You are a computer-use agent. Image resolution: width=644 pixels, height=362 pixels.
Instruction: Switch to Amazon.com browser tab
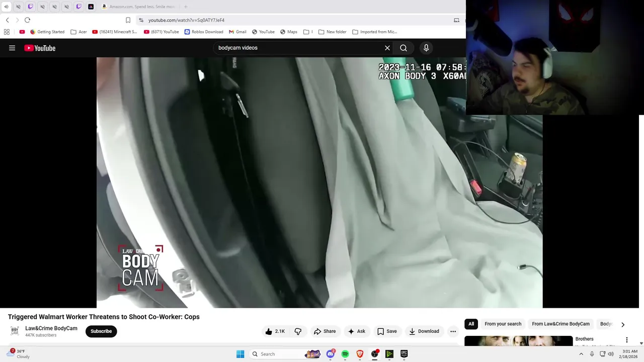[138, 7]
